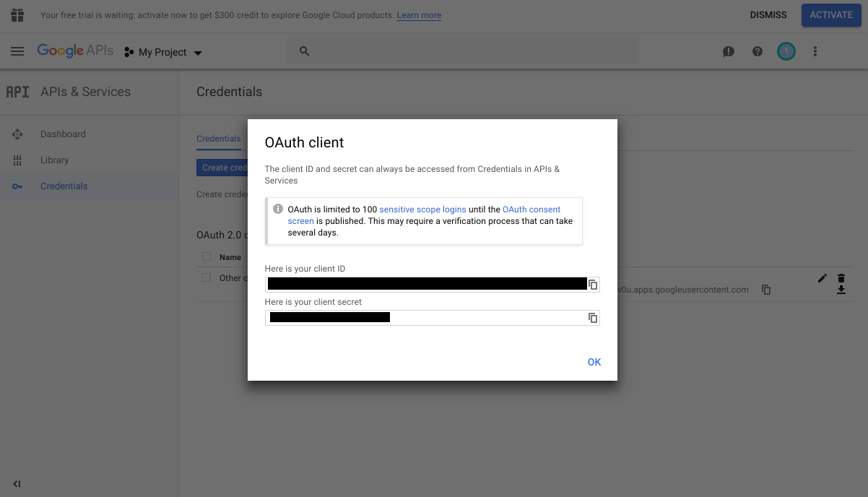868x497 pixels.
Task: Collapse the sidebar with the chevron
Action: pos(17,484)
